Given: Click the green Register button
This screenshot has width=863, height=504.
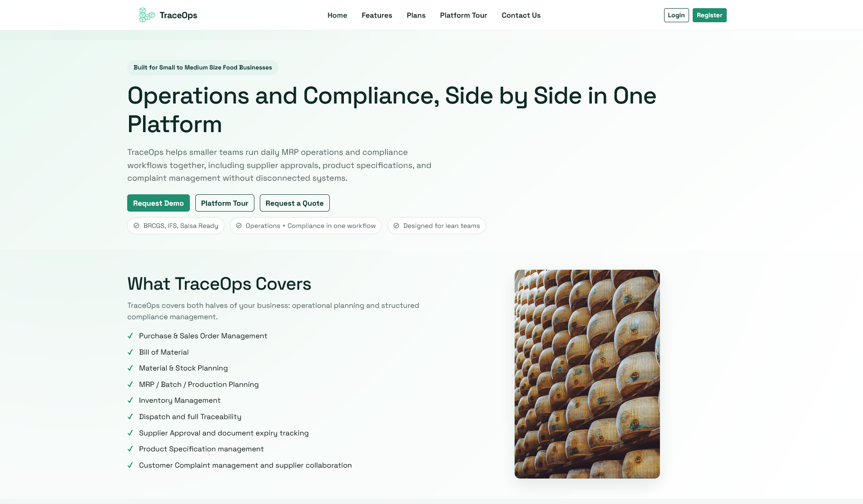Looking at the screenshot, I should point(709,15).
